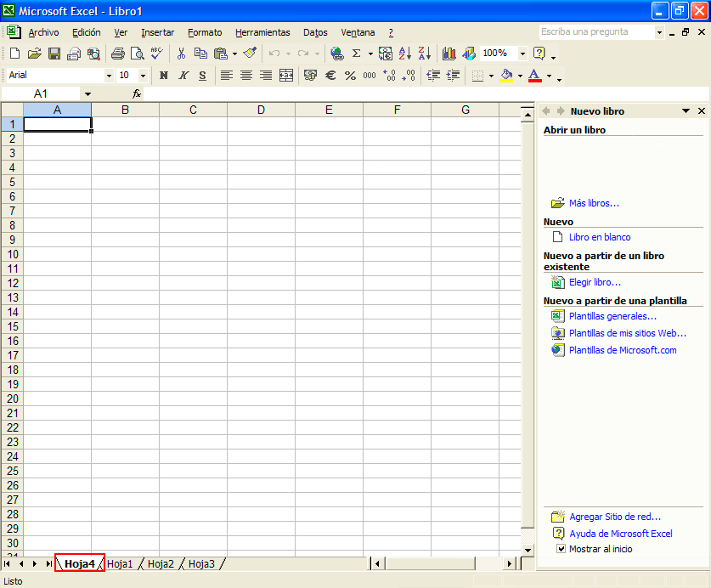Open the Herramientas menu
The height and width of the screenshot is (588, 711).
tap(262, 32)
